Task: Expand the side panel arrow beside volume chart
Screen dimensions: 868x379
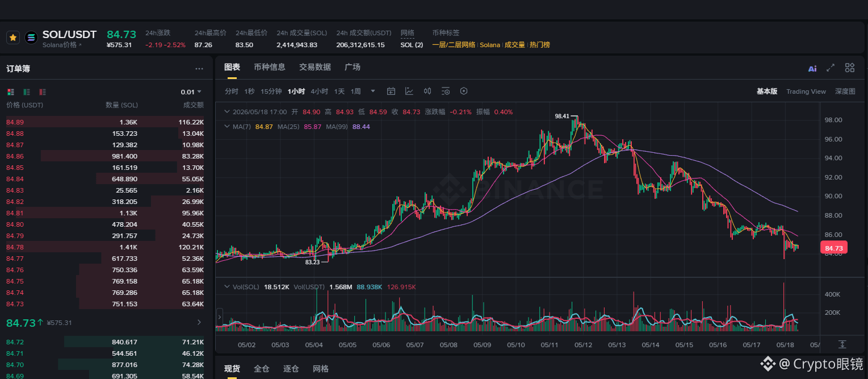Action: pyautogui.click(x=220, y=316)
